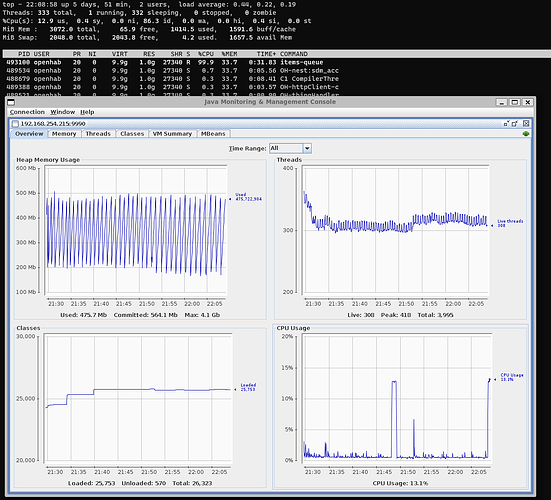Viewport: 551px width, 500px height.
Task: Click the COMMAND column header in top
Action: tap(294, 54)
